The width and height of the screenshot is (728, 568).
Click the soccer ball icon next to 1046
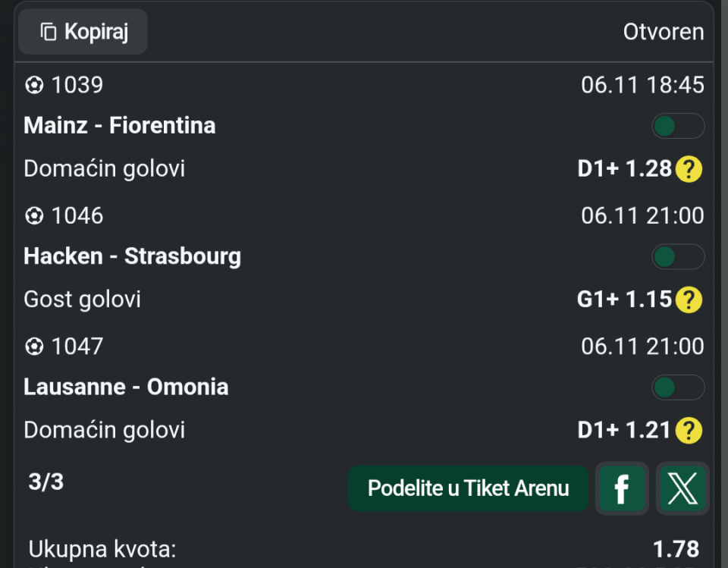(34, 216)
